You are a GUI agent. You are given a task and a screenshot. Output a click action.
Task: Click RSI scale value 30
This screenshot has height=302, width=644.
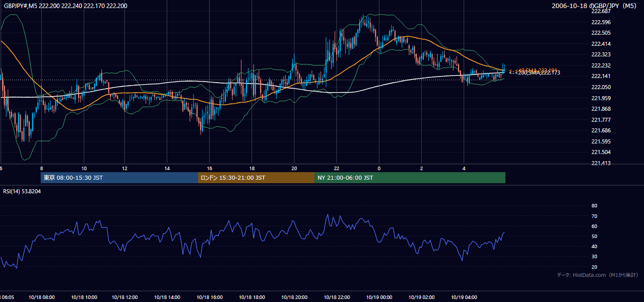594,257
